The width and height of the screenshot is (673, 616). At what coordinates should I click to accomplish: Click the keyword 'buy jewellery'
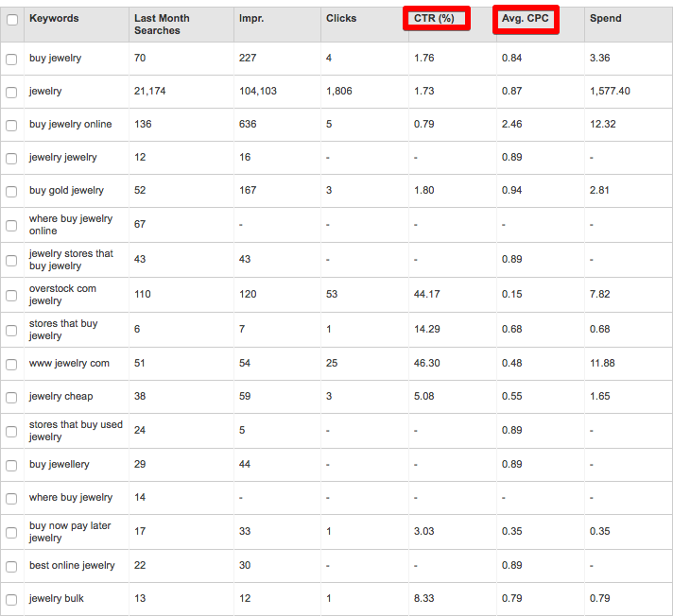[60, 465]
